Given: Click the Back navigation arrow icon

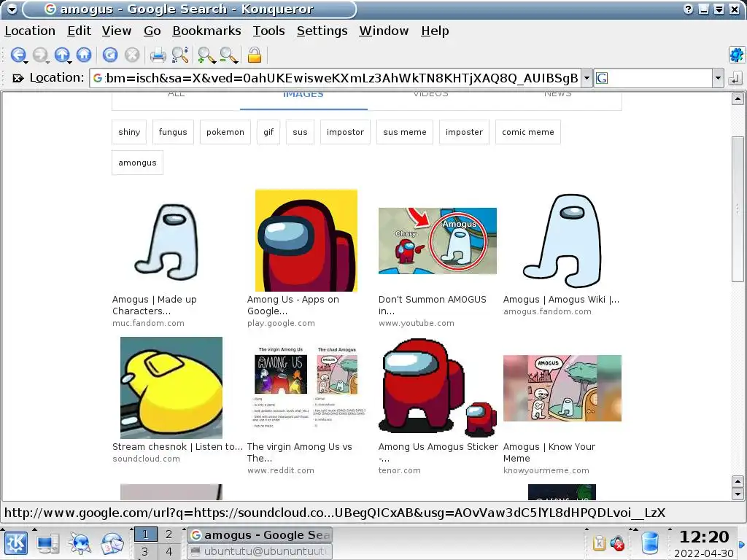Looking at the screenshot, I should tap(18, 55).
